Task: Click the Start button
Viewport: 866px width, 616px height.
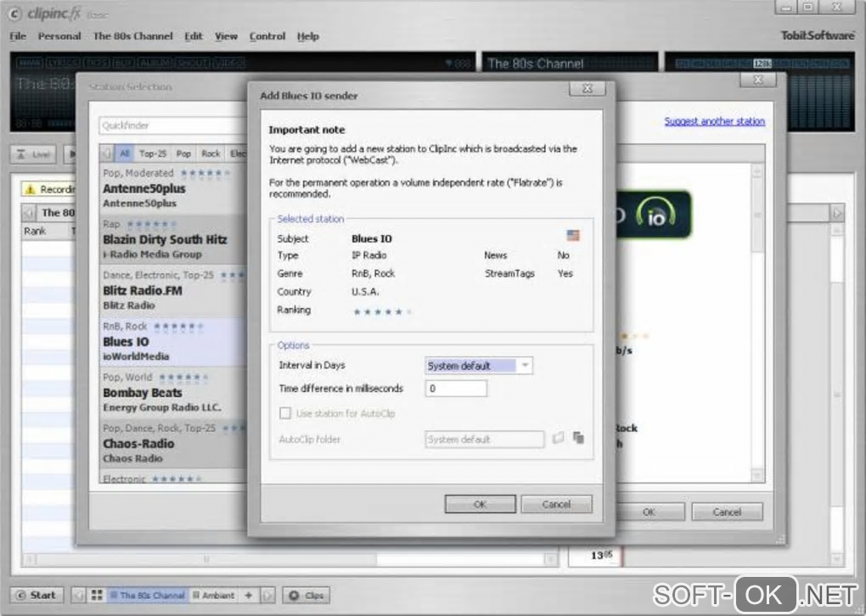Action: tap(37, 595)
